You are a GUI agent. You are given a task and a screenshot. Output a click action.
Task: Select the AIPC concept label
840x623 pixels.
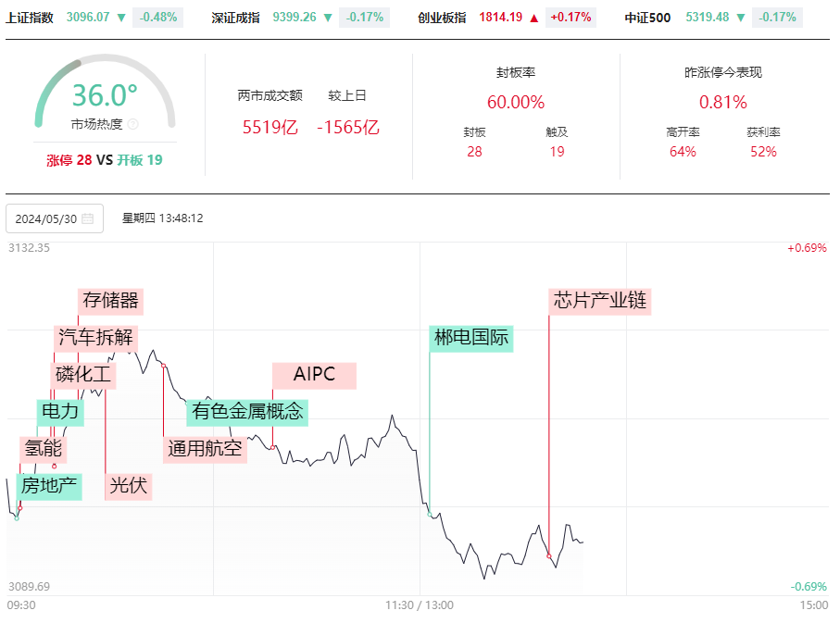tap(315, 375)
